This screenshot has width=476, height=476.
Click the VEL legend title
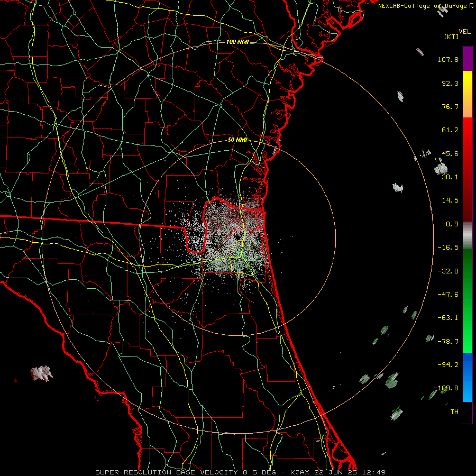tap(464, 32)
